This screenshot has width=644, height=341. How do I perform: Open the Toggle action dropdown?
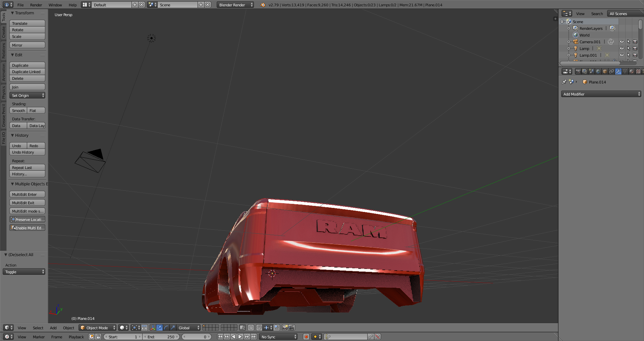(24, 272)
